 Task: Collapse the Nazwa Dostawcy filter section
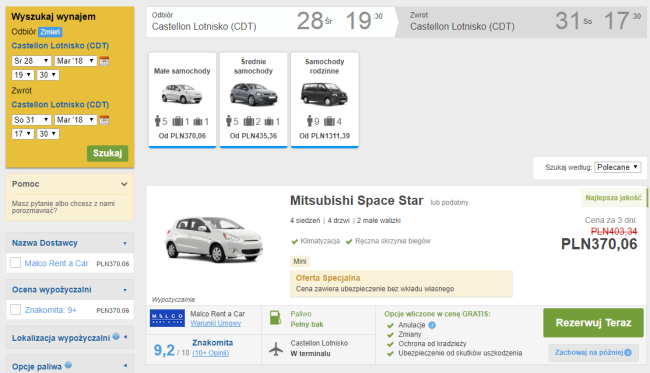point(125,243)
